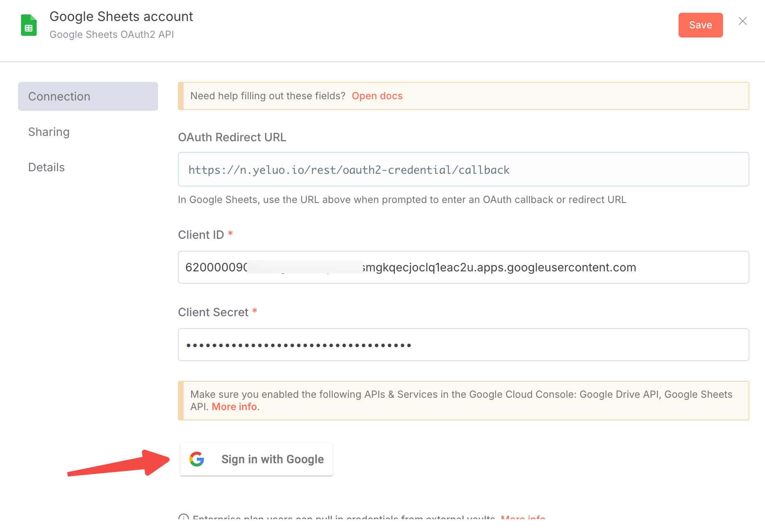
Task: Click the OAuth Redirect URL label
Action: (232, 137)
